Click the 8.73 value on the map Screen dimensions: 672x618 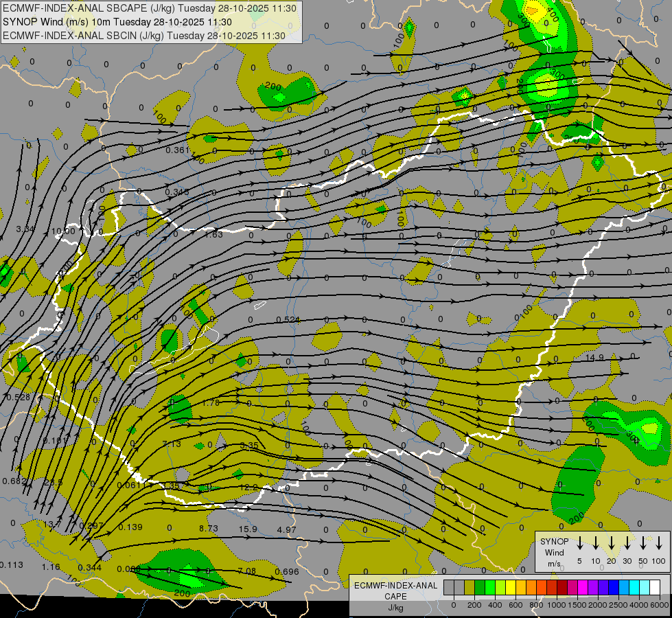[x=209, y=528]
